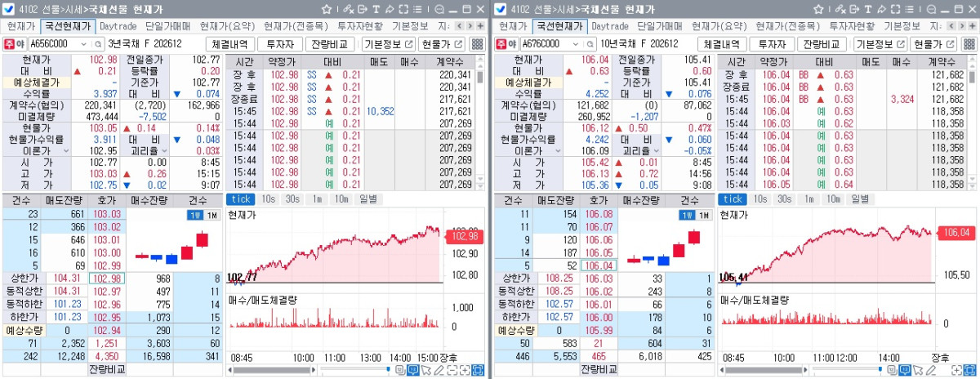This screenshot has height=379, width=980.
Task: Click the overlap squares icon in left chart toolbar
Action: tap(400, 370)
